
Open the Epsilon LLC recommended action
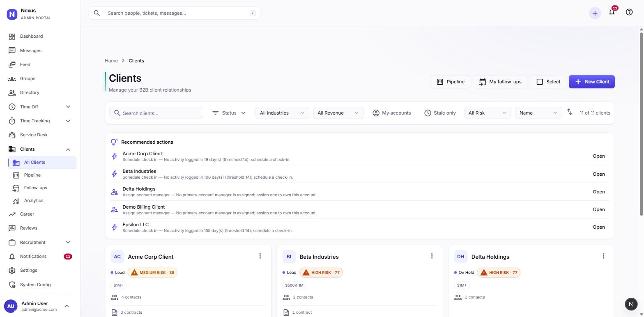(598, 227)
